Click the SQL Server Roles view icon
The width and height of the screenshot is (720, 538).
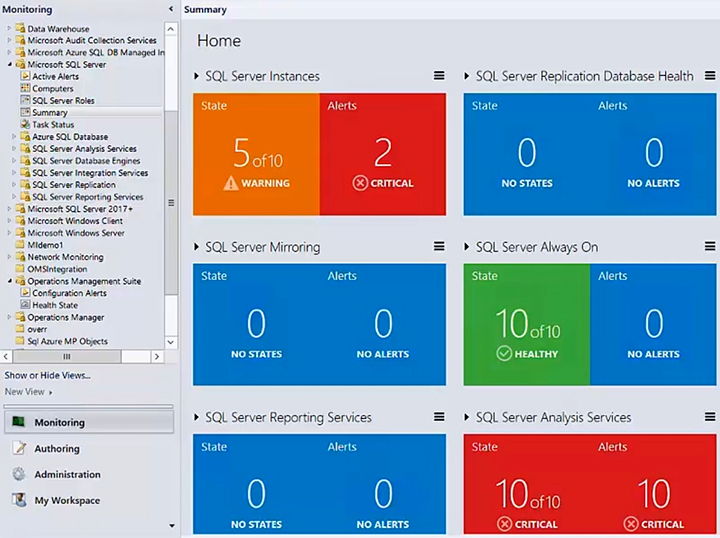25,100
